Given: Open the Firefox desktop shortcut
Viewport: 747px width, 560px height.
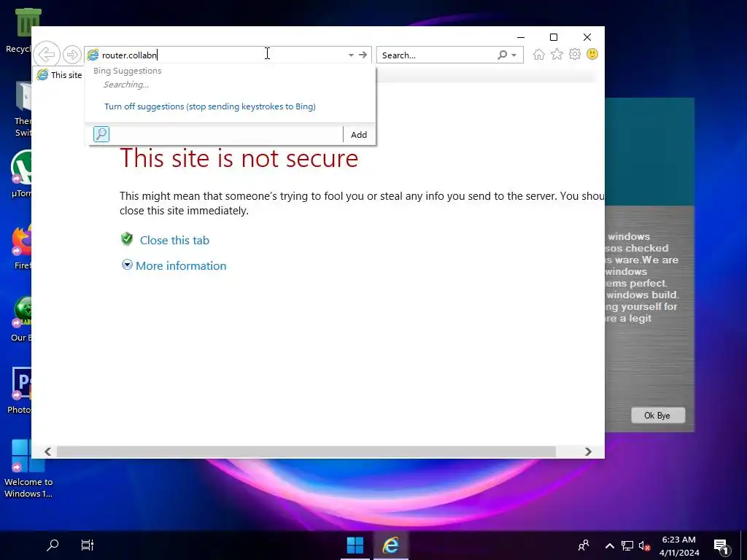Looking at the screenshot, I should pyautogui.click(x=21, y=248).
